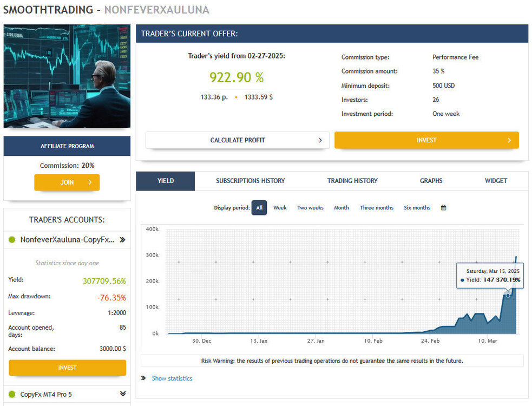Image resolution: width=532 pixels, height=406 pixels.
Task: Click the NonfeverXauluna-CopyFx account name
Action: (67, 240)
